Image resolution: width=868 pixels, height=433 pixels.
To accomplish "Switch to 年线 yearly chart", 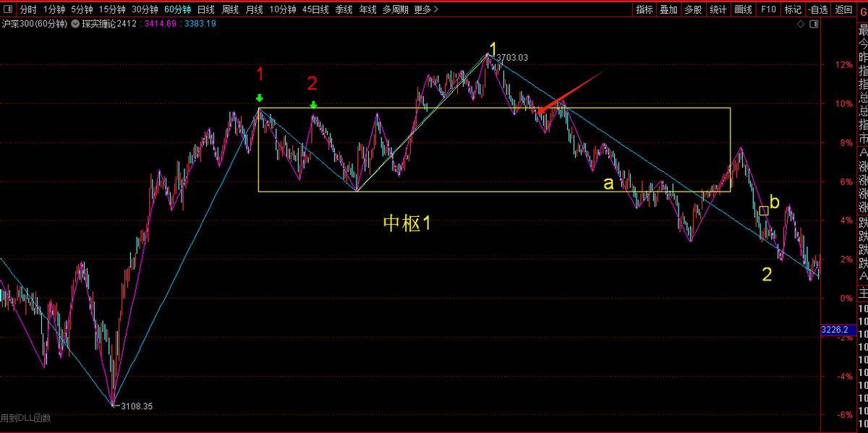I will pyautogui.click(x=367, y=9).
